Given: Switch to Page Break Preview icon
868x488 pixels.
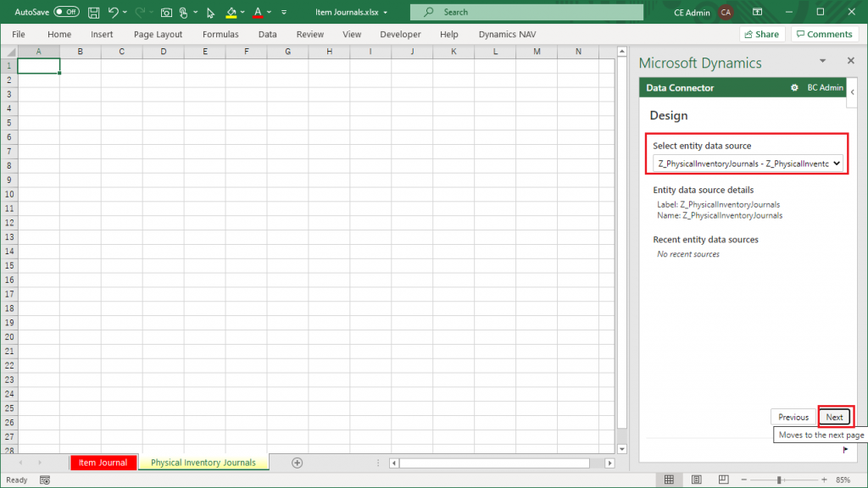Looking at the screenshot, I should [x=724, y=480].
